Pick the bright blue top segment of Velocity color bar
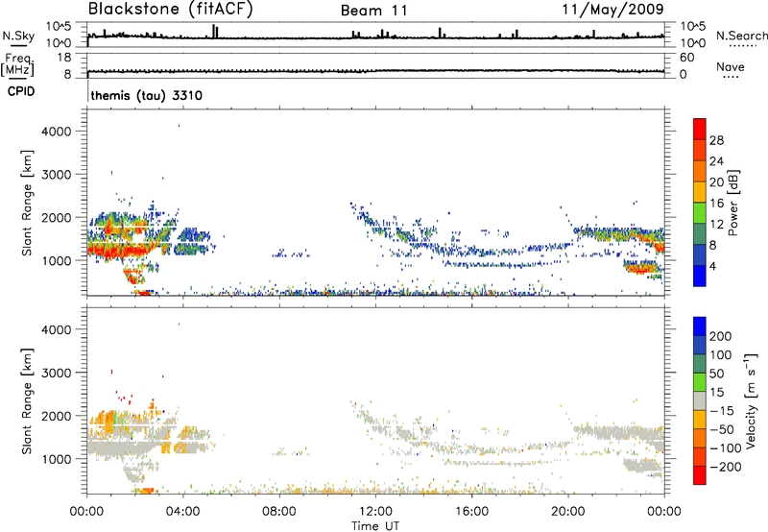The height and width of the screenshot is (532, 768). coord(700,326)
